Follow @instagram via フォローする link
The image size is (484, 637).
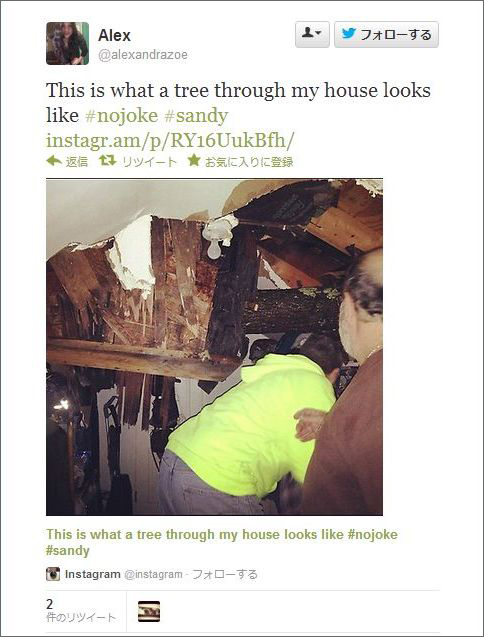click(x=224, y=574)
